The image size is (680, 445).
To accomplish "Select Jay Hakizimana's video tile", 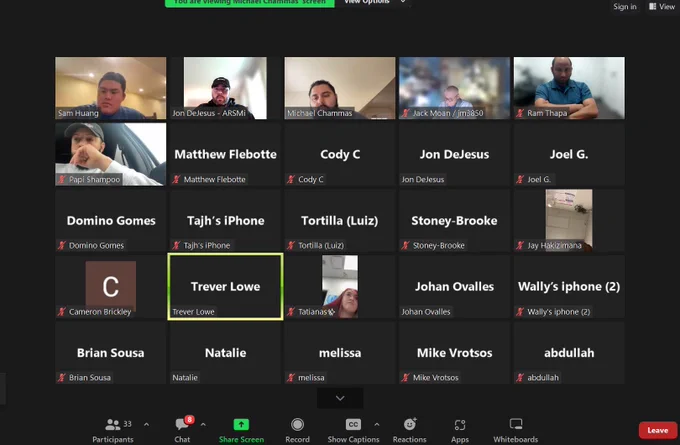I will point(569,220).
